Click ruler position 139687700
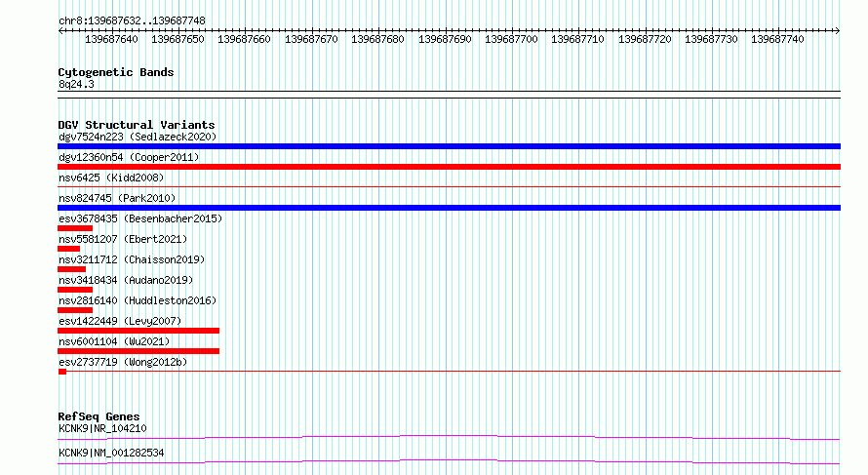868x475 pixels. [x=511, y=39]
